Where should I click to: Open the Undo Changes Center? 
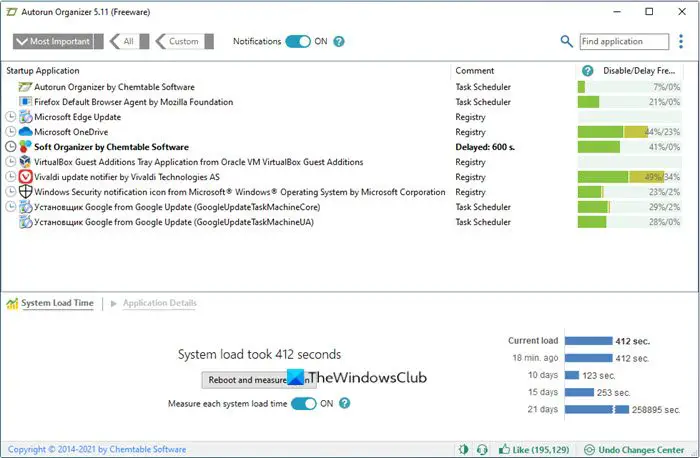pyautogui.click(x=634, y=450)
